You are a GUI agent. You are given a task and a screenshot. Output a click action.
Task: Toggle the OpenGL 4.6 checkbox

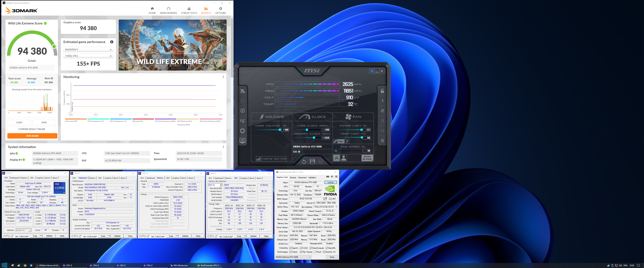(x=324, y=252)
